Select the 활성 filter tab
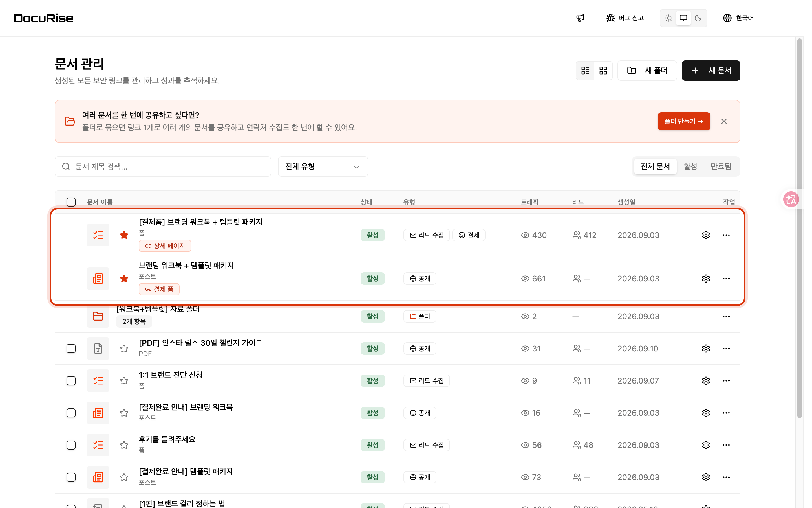 690,167
